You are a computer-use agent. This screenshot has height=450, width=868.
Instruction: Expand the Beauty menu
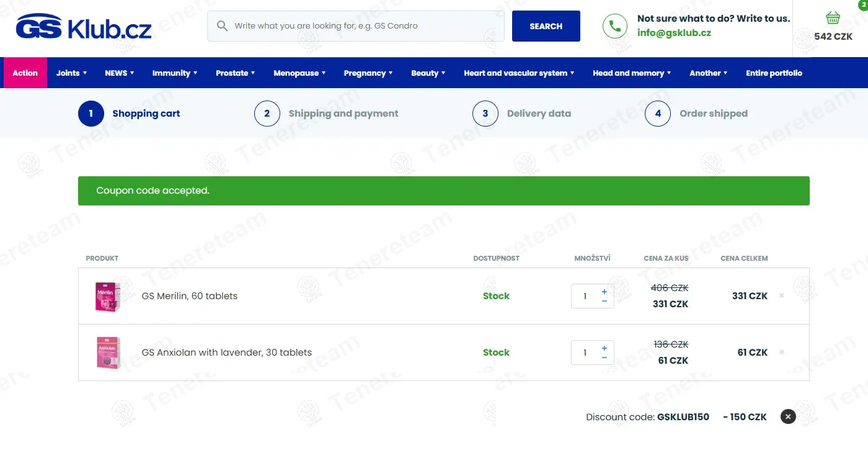[x=428, y=73]
